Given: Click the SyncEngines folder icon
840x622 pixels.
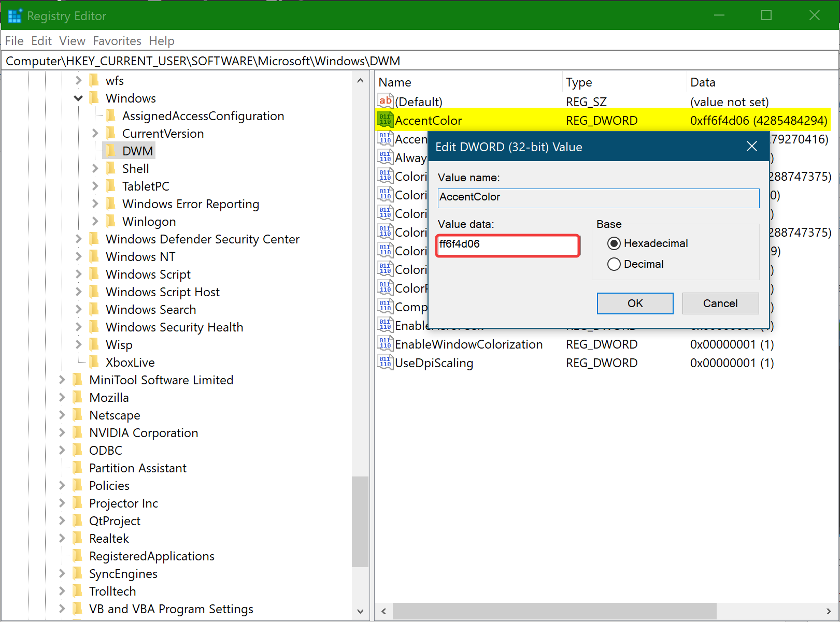Looking at the screenshot, I should click(x=77, y=573).
